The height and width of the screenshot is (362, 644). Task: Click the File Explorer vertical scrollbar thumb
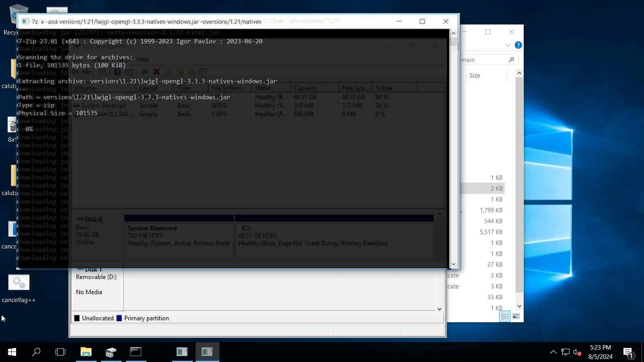[x=519, y=185]
